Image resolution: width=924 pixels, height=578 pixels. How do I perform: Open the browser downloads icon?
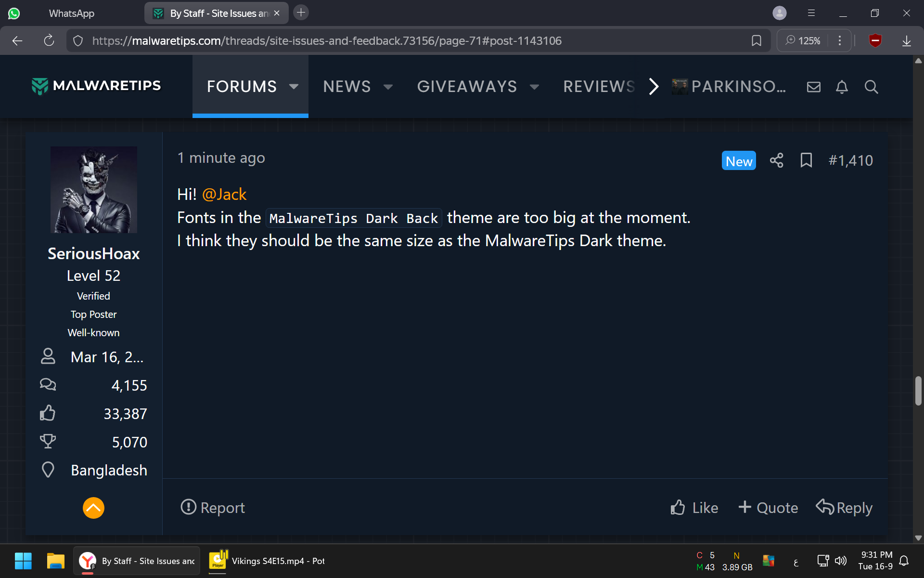click(906, 40)
